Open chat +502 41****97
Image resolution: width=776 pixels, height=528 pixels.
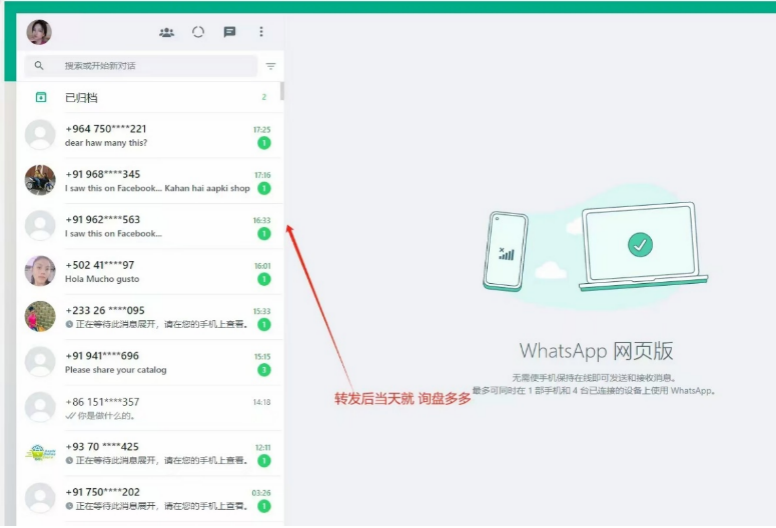point(150,272)
